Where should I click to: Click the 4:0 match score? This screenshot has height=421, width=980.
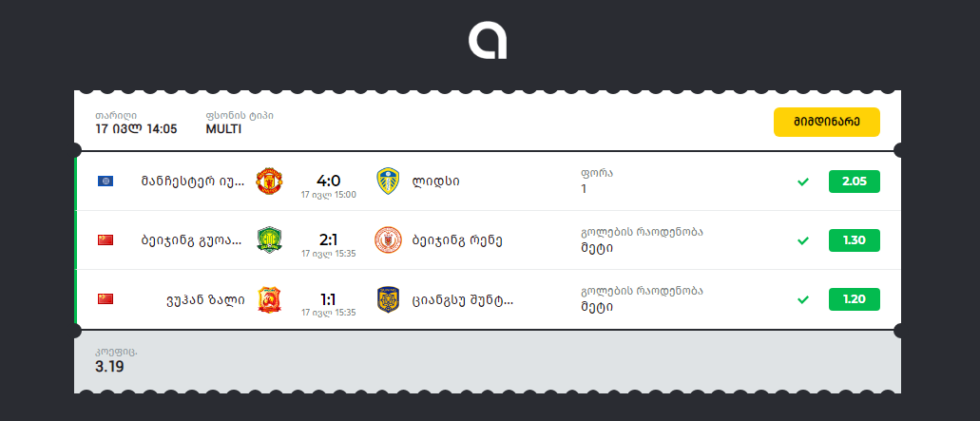click(x=328, y=180)
